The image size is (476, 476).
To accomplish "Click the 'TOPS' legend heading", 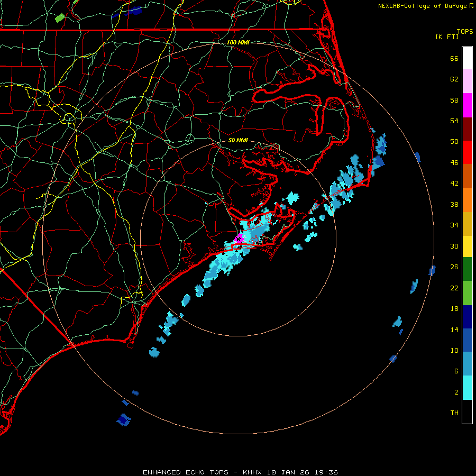I will pos(465,31).
